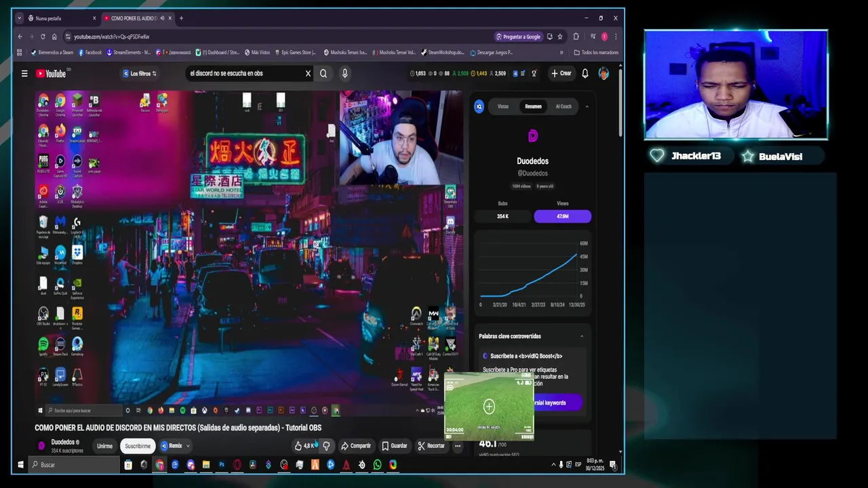Go to the YouTube home logo

(x=51, y=73)
